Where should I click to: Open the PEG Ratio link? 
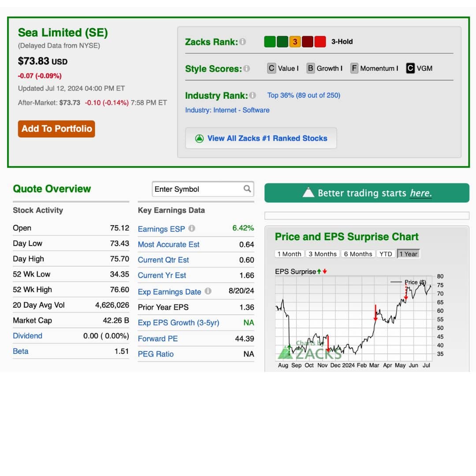click(156, 354)
